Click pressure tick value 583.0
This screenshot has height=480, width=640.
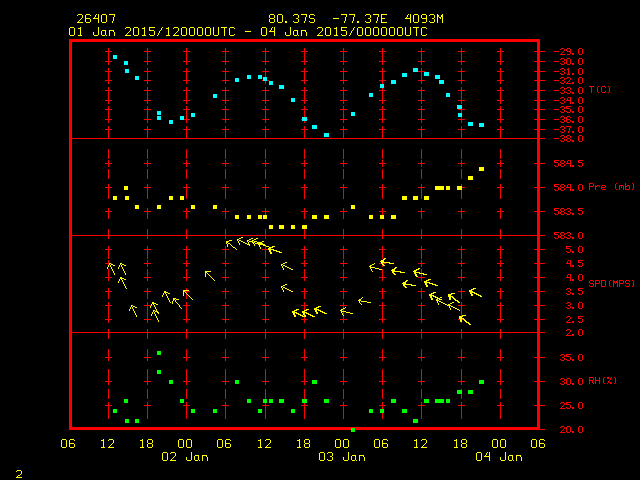(569, 236)
